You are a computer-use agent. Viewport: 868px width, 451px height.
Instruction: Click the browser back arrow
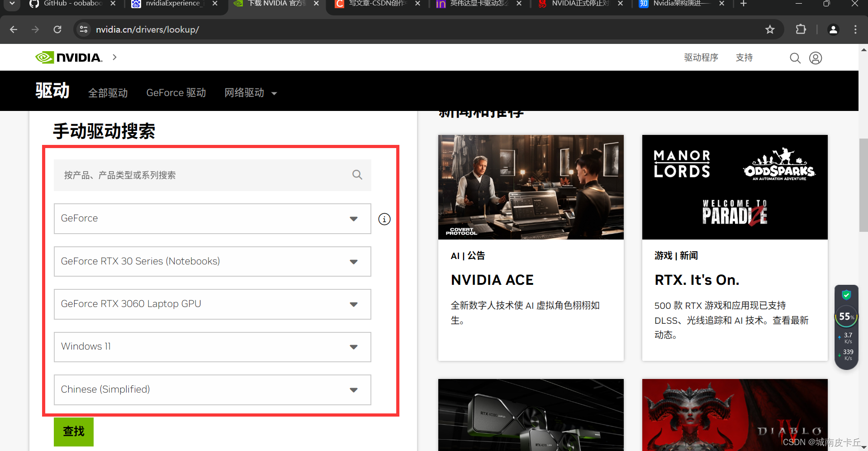(14, 29)
